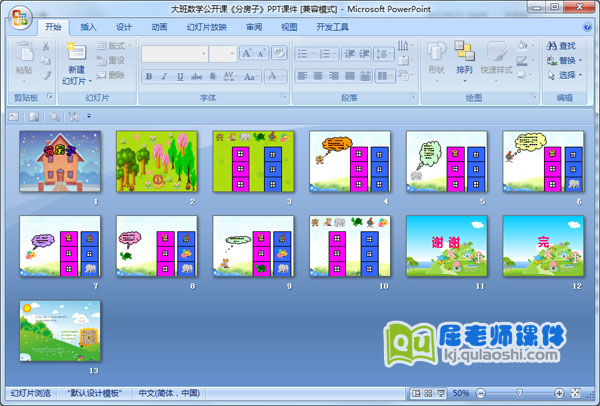600x406 pixels.
Task: Switch to the View tab
Action: tap(289, 27)
